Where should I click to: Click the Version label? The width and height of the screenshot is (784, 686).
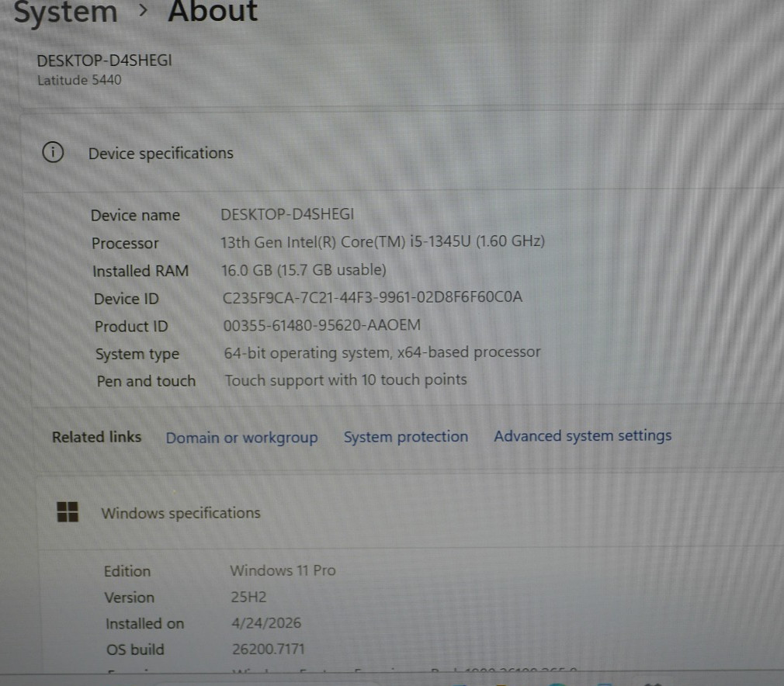coord(130,598)
